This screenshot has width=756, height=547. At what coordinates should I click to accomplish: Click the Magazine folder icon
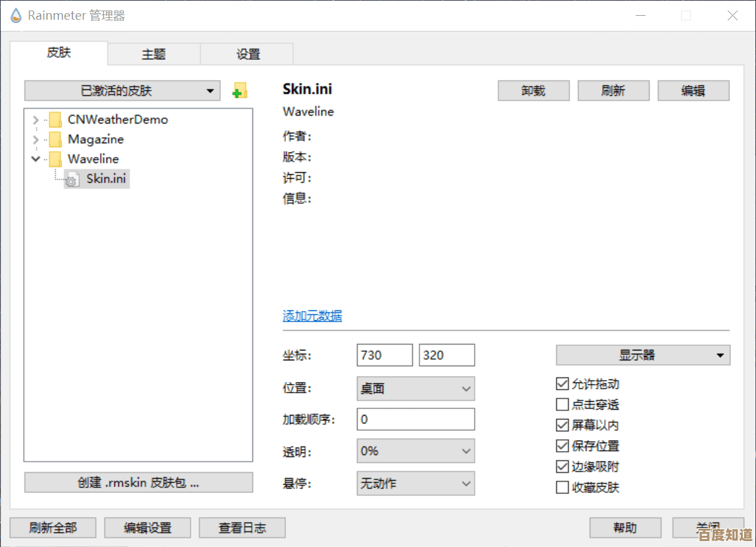(55, 139)
